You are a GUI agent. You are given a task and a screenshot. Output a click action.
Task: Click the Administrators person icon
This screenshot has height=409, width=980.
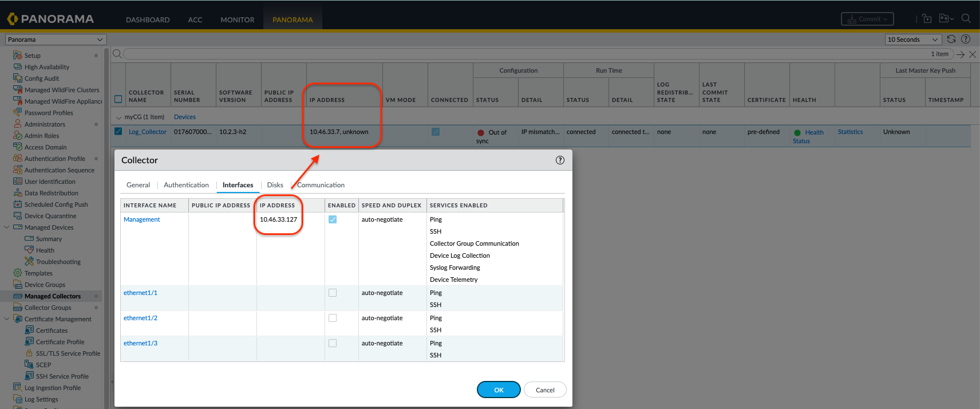17,124
